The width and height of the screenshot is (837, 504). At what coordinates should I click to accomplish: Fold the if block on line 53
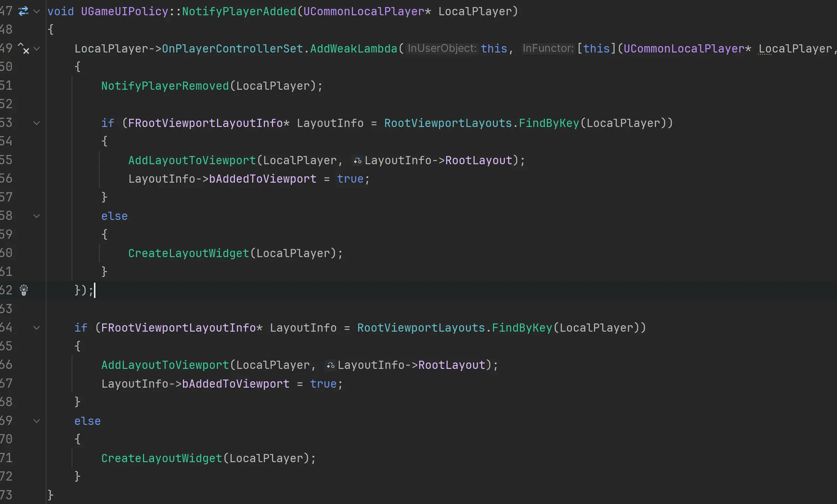pyautogui.click(x=37, y=123)
